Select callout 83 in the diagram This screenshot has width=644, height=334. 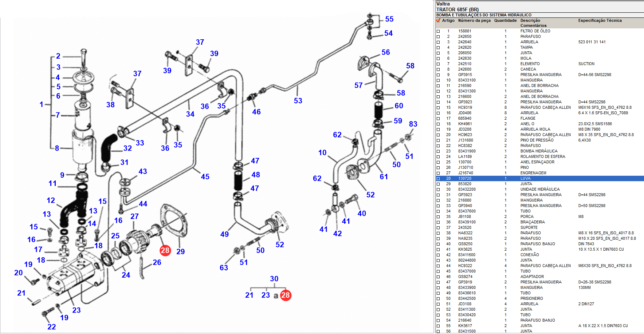413,124
